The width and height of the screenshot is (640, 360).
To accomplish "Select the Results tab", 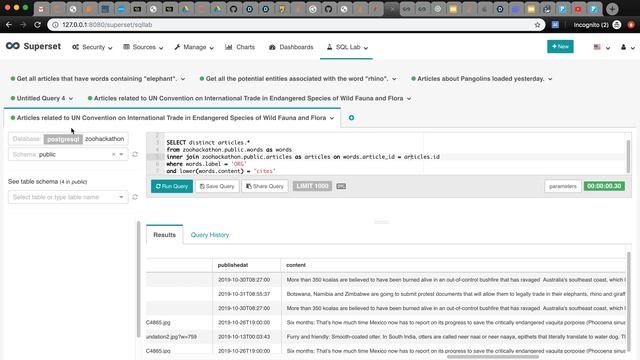I will [x=164, y=235].
